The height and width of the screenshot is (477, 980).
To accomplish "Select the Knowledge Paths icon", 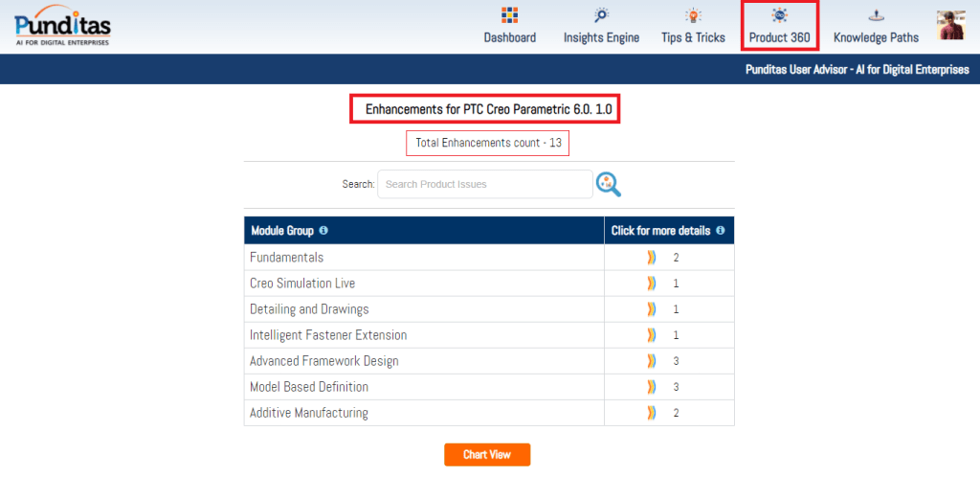I will pyautogui.click(x=876, y=15).
